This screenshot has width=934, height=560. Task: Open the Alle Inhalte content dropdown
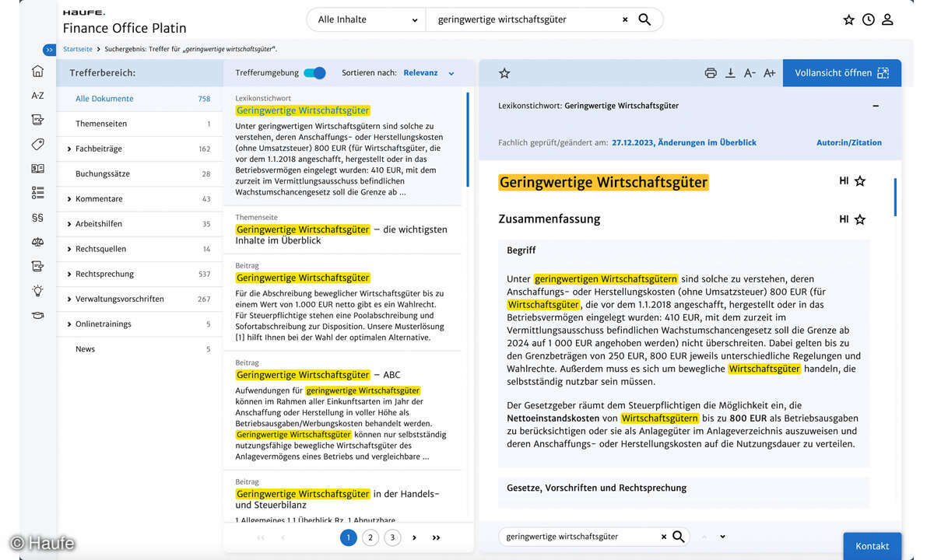click(x=367, y=19)
